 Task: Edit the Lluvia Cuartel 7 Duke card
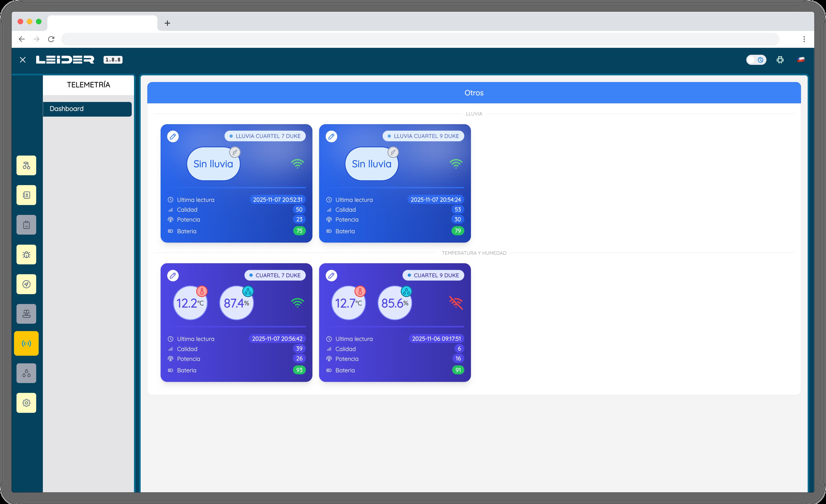[173, 137]
